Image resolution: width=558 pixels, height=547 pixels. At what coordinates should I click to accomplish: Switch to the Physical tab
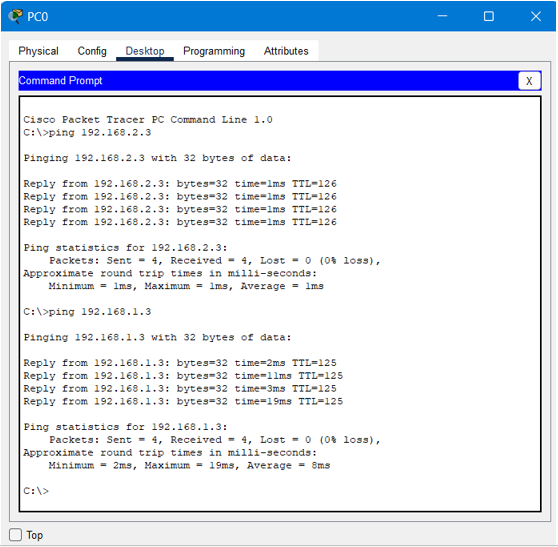click(x=38, y=51)
